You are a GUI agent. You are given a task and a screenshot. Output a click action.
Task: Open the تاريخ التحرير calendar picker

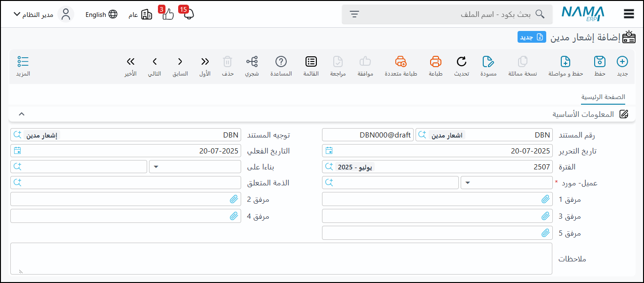tap(329, 151)
